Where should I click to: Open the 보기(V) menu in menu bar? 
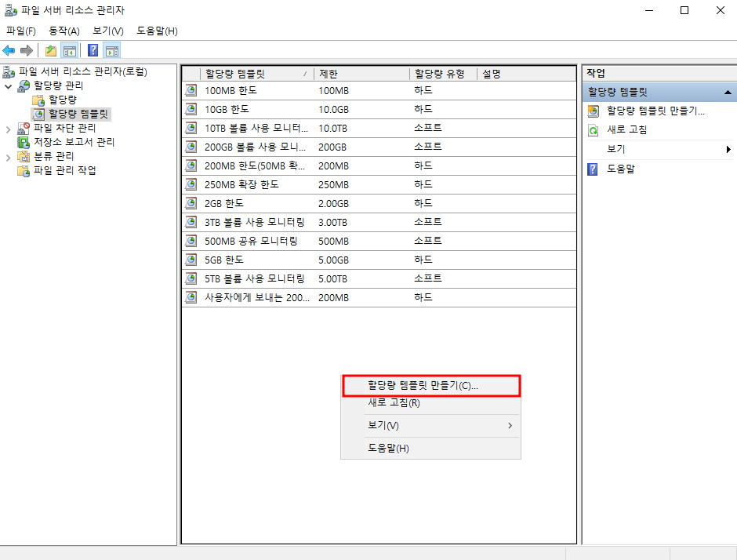[108, 31]
